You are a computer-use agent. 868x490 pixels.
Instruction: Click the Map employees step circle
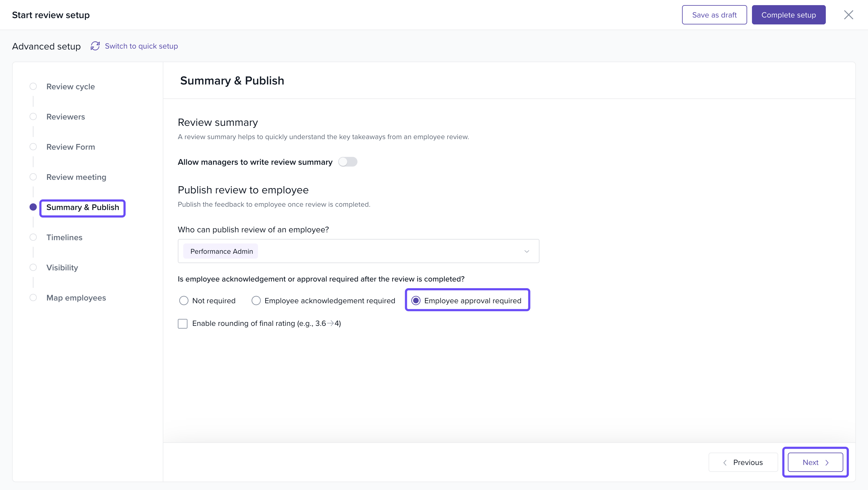coord(33,298)
